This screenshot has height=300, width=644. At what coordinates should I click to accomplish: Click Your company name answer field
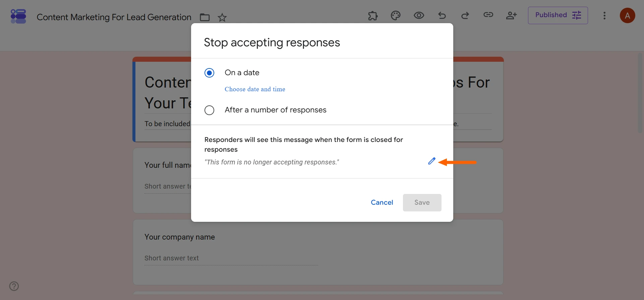[x=231, y=258]
